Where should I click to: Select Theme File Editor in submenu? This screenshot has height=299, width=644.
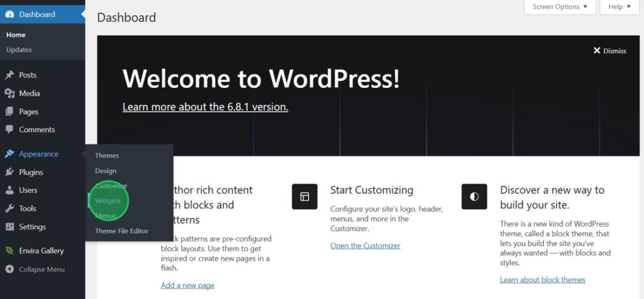pos(121,231)
